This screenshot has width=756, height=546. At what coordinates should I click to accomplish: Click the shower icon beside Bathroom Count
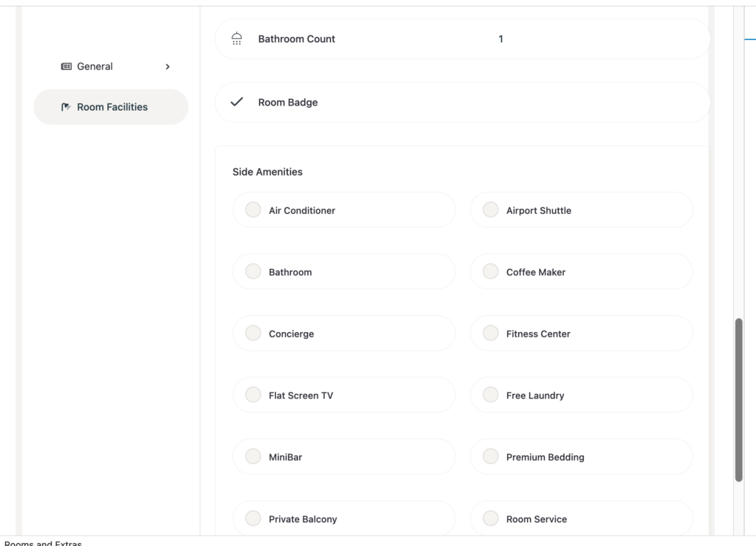pyautogui.click(x=236, y=38)
